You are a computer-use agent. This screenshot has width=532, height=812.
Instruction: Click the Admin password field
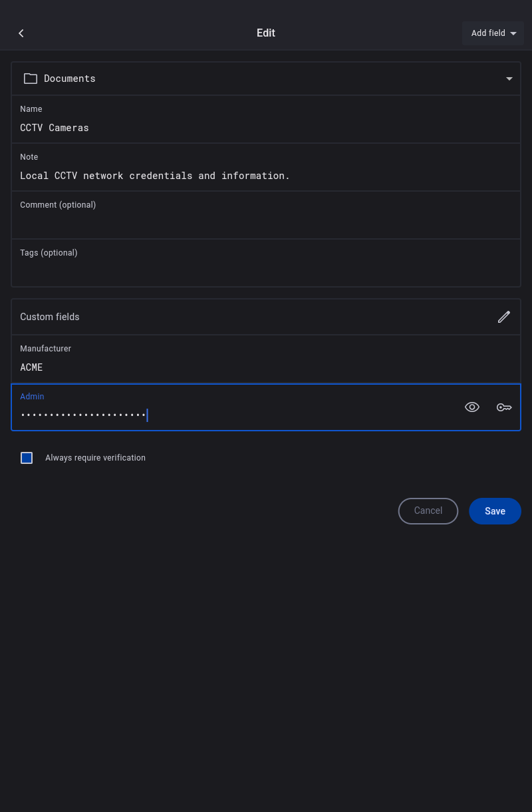[233, 415]
